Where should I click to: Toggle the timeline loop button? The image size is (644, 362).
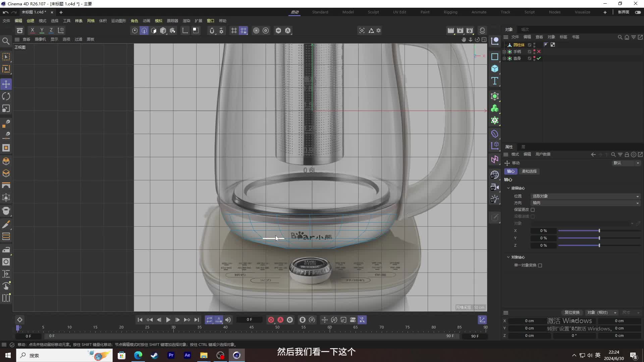(x=209, y=320)
